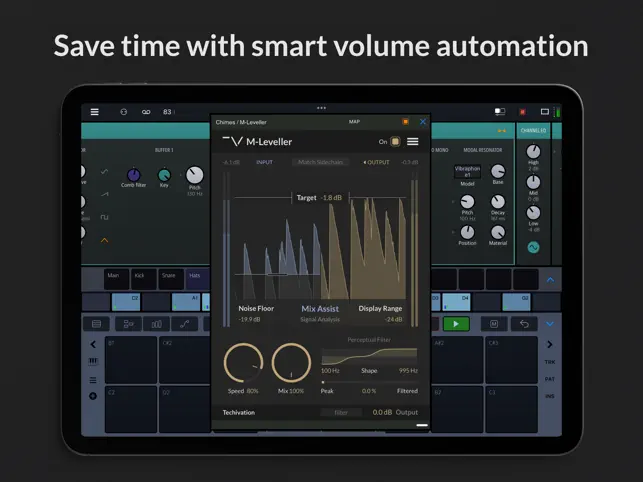Click the Decay knob in Modal Resonator
The height and width of the screenshot is (482, 643).
tap(498, 202)
